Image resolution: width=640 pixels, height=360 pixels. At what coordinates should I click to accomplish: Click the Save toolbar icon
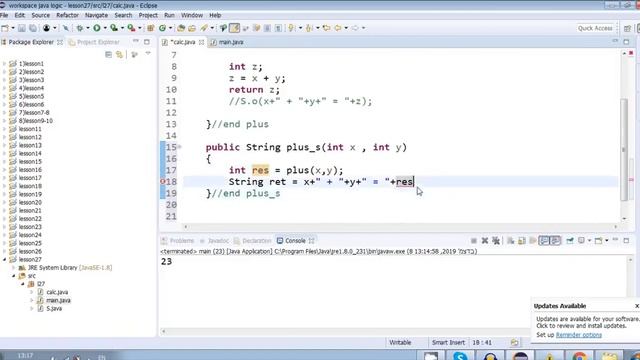pos(22,28)
